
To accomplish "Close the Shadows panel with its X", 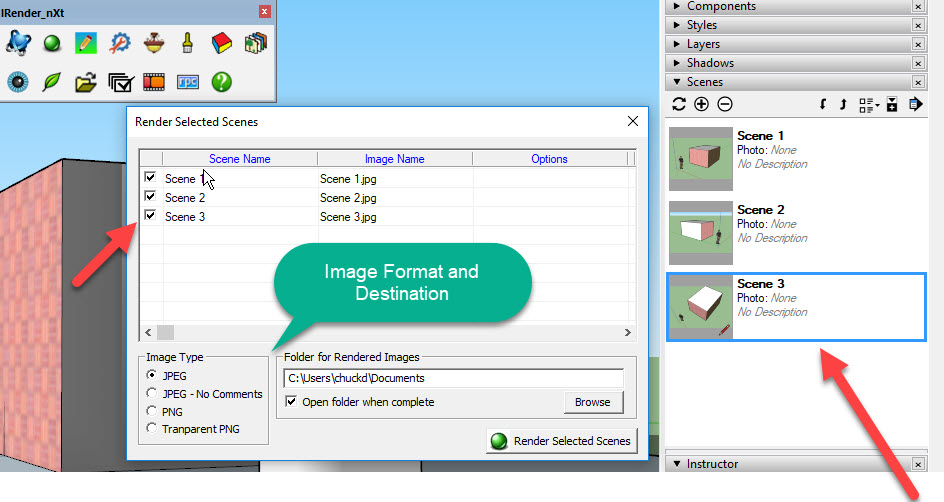I will coord(918,63).
